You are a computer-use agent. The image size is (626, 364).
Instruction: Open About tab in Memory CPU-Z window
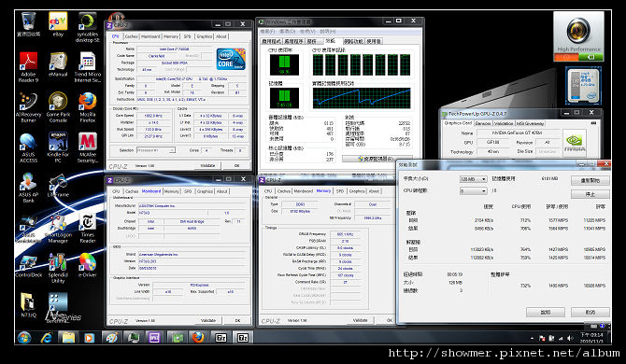click(374, 191)
